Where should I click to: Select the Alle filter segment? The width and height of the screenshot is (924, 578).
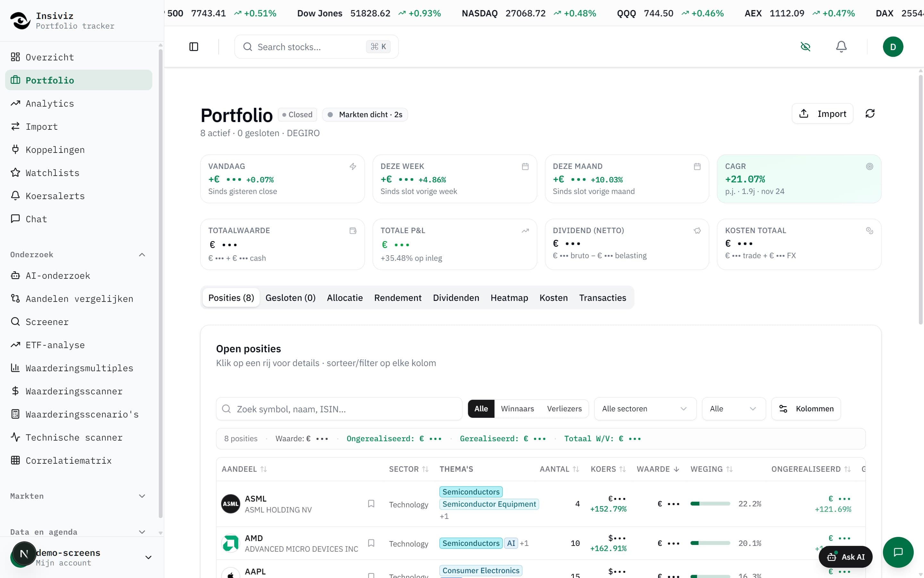(481, 409)
